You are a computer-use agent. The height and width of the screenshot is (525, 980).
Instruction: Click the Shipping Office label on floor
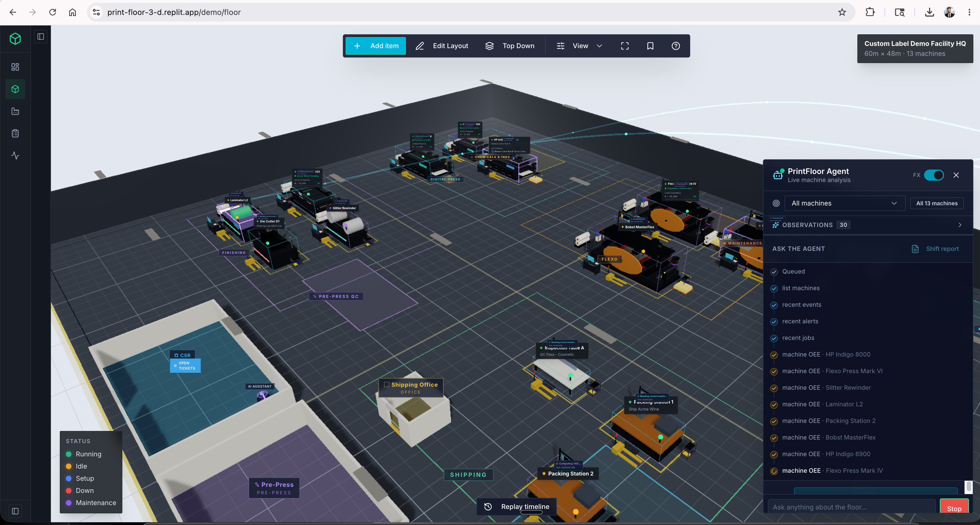point(411,388)
